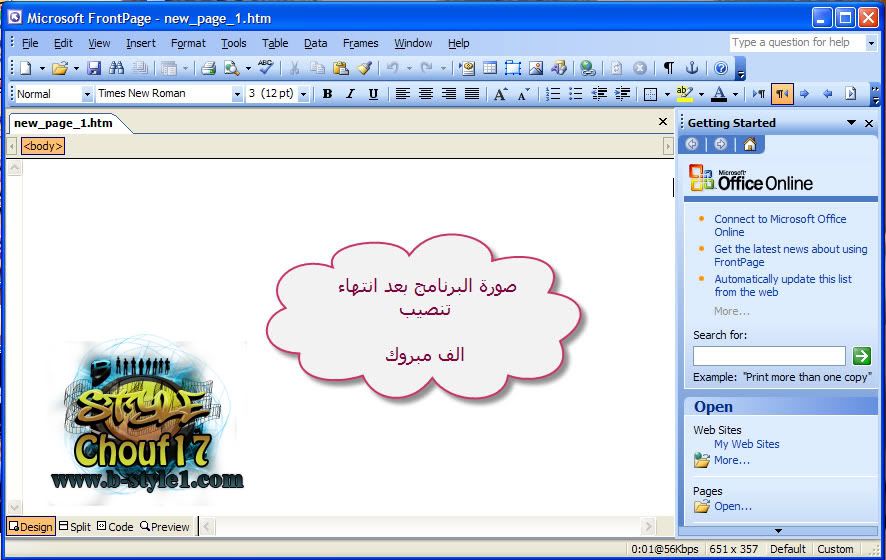Click Get the latest news about FrontPage
The width and height of the screenshot is (886, 560).
[791, 255]
